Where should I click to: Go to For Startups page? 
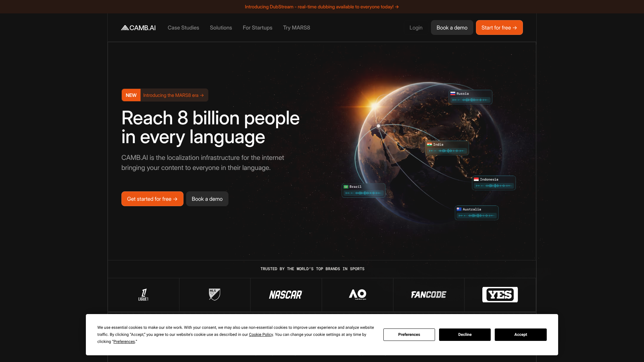[x=257, y=28]
